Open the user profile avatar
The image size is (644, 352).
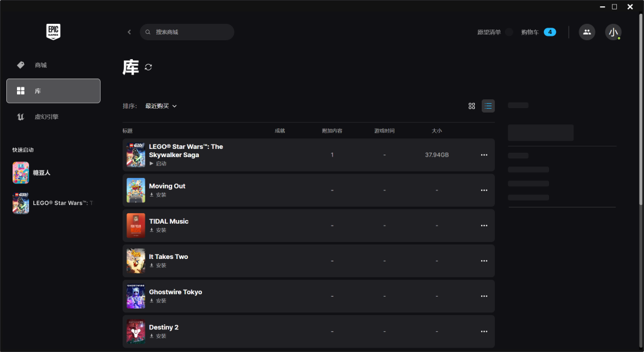(x=613, y=32)
